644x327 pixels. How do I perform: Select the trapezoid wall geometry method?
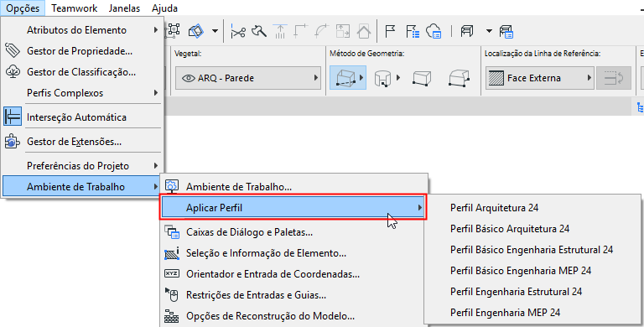(422, 78)
